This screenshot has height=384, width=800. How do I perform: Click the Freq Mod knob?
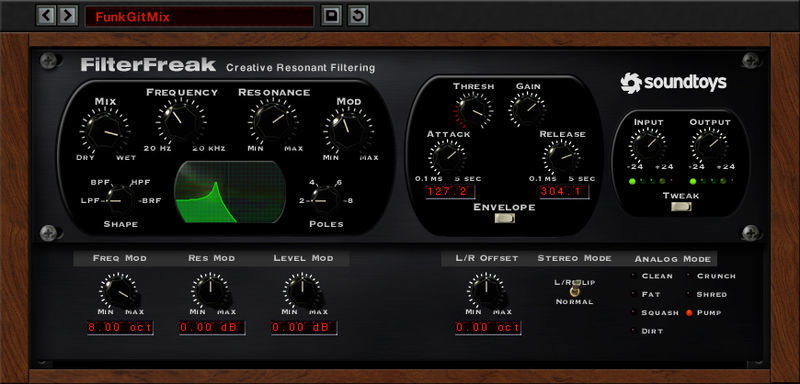click(118, 291)
